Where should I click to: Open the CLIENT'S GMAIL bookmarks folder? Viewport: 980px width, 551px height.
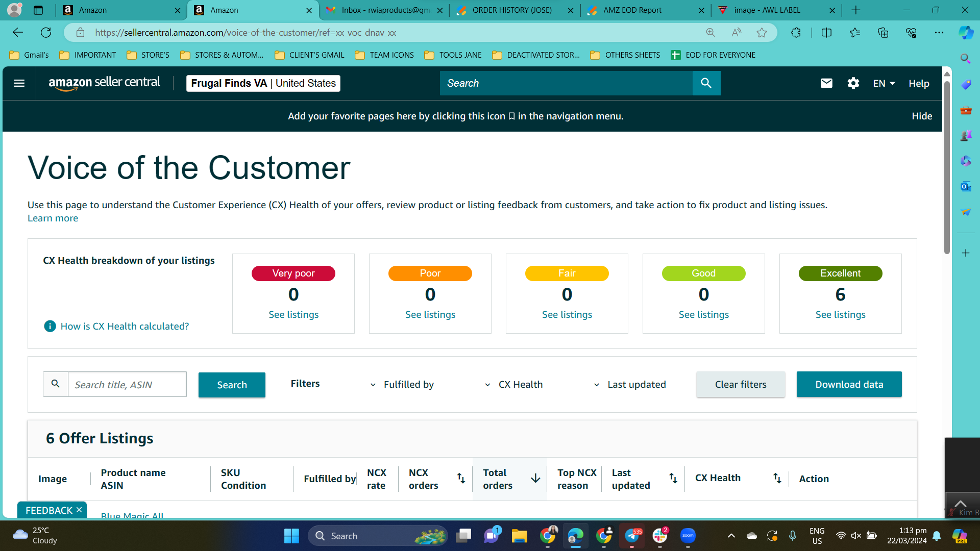click(x=309, y=55)
